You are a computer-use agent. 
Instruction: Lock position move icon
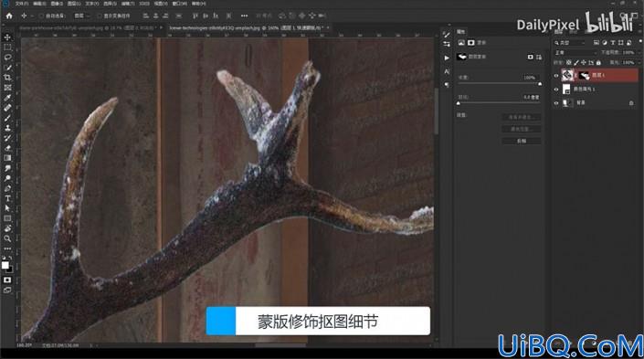[x=584, y=62]
